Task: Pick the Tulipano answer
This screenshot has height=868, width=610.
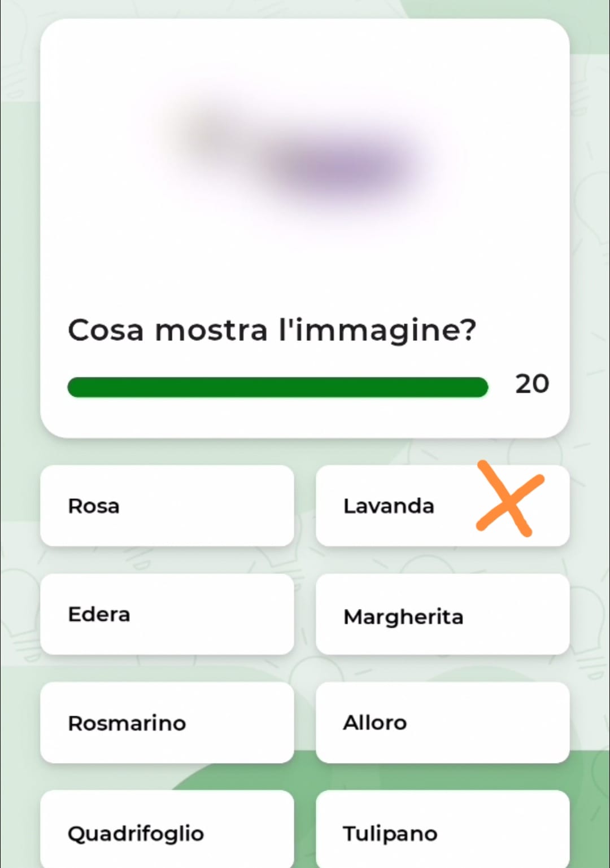Action: [442, 829]
